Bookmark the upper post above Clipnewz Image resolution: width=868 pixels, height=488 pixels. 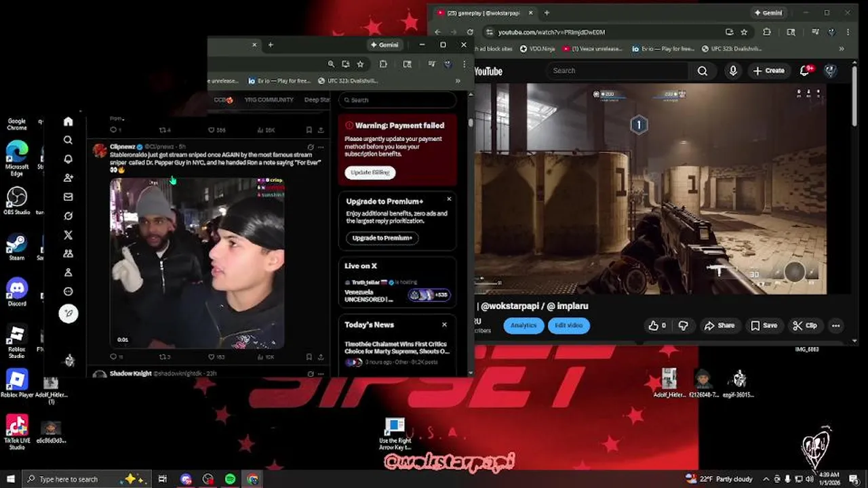309,129
